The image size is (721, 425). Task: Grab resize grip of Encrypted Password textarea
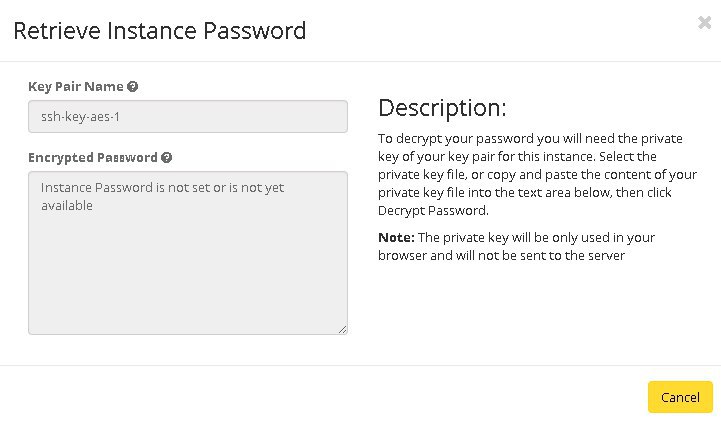coord(342,328)
